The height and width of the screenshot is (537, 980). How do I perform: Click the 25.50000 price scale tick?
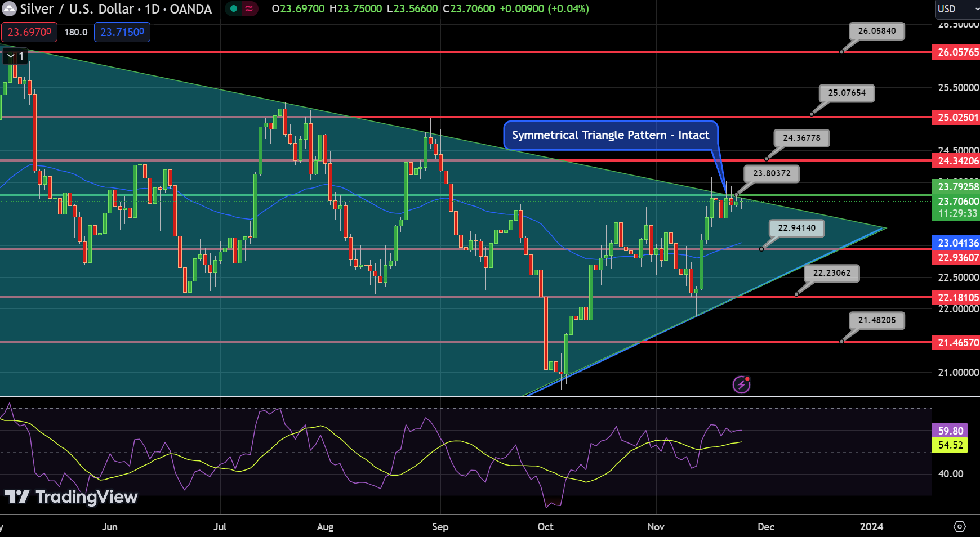[958, 88]
